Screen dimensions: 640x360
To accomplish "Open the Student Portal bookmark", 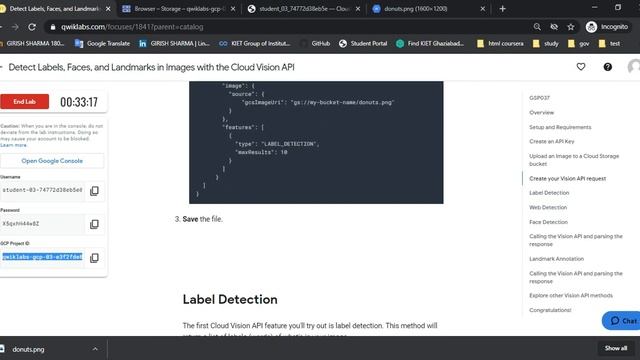I will click(x=363, y=43).
